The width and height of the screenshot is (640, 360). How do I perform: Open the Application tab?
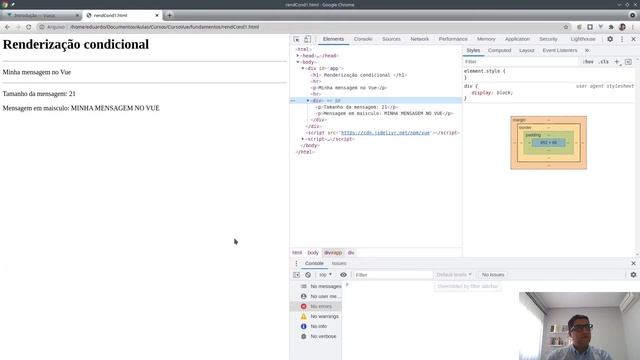click(x=517, y=39)
